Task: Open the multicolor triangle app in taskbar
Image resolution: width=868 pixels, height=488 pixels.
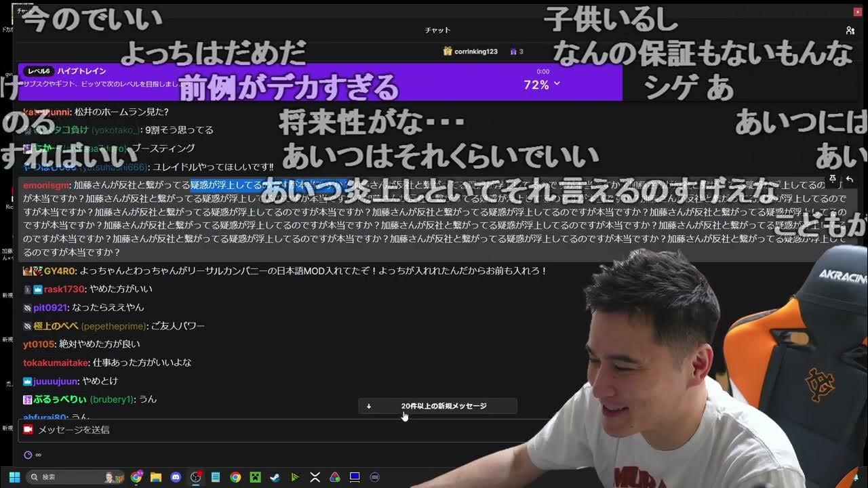Action: tap(334, 477)
